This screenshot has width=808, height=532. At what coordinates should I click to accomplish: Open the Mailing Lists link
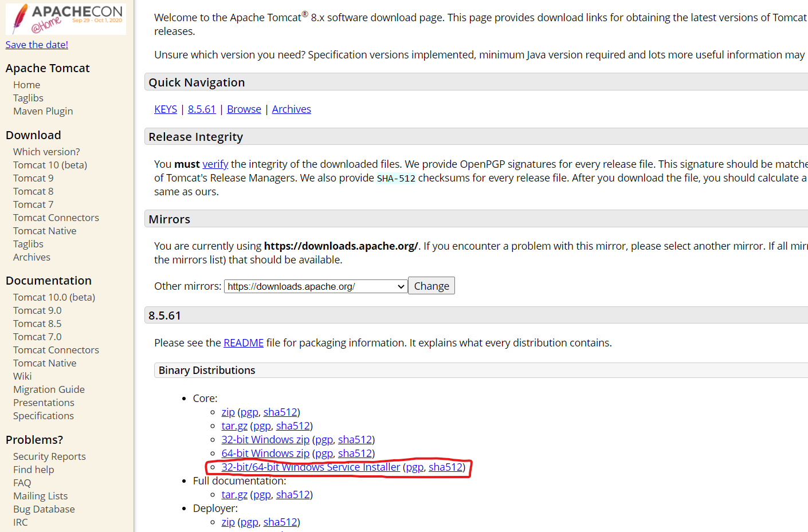(x=40, y=496)
